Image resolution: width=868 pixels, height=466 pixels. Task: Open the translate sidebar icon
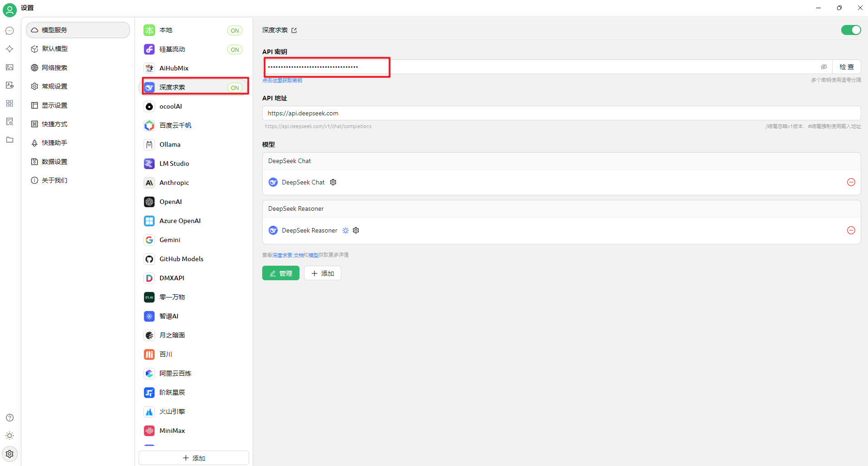click(x=10, y=85)
